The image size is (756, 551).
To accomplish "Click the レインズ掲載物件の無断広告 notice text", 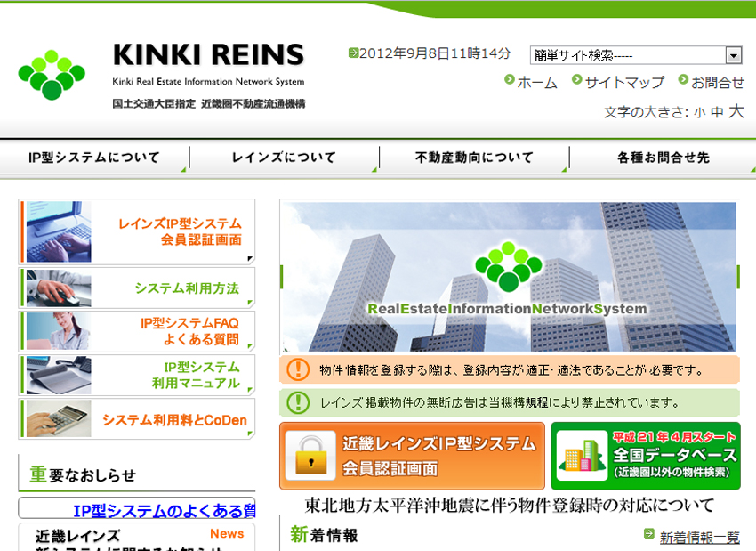I will pos(500,402).
